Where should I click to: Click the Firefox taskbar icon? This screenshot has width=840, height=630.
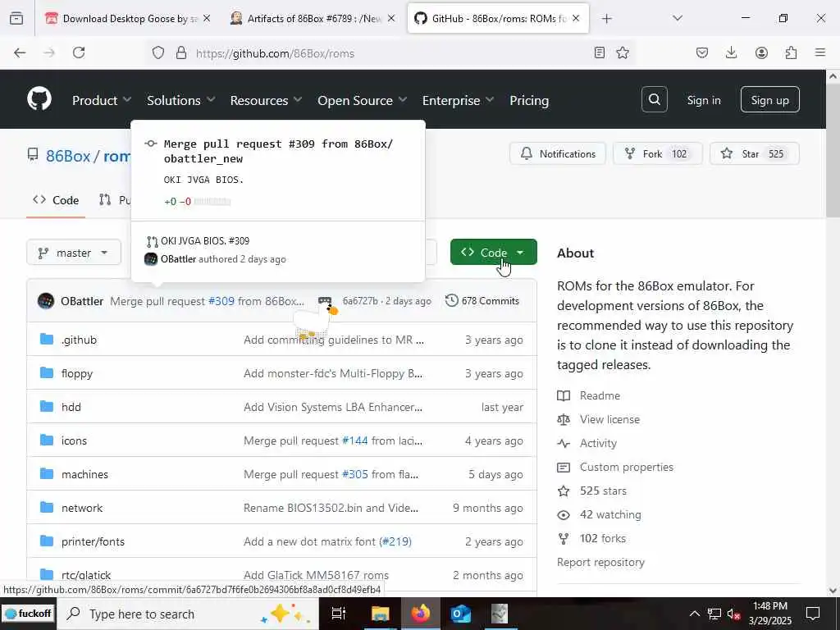[x=421, y=614]
